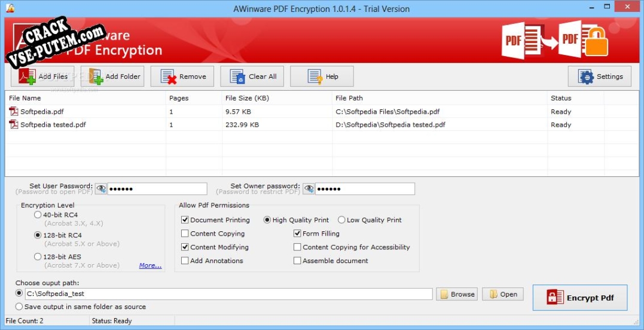The height and width of the screenshot is (330, 644).
Task: Enable Content Copying for Accessibility
Action: click(x=297, y=247)
